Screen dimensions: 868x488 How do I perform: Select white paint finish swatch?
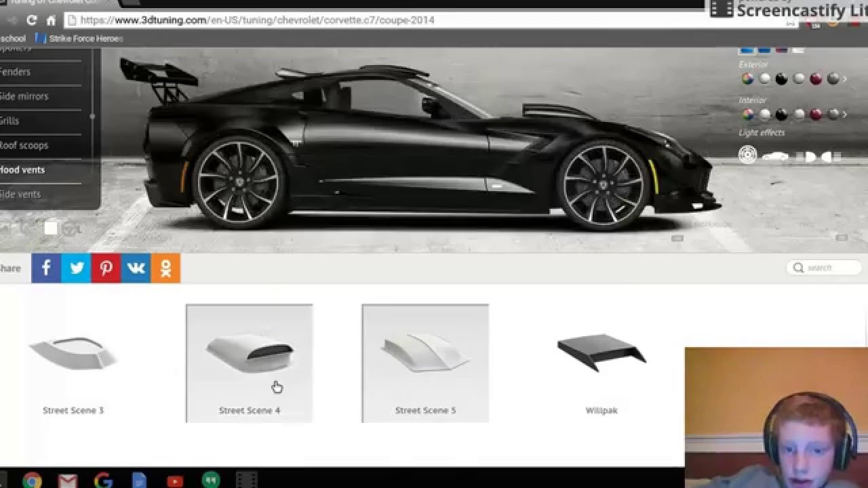(x=798, y=50)
